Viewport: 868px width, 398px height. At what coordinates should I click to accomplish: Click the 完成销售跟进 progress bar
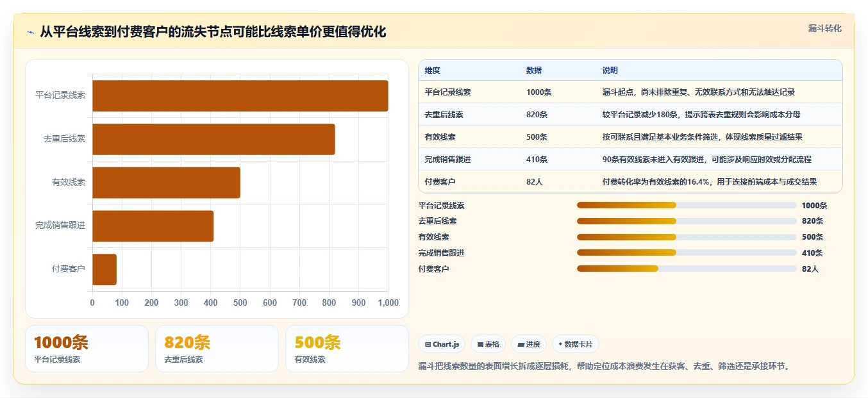tap(687, 253)
